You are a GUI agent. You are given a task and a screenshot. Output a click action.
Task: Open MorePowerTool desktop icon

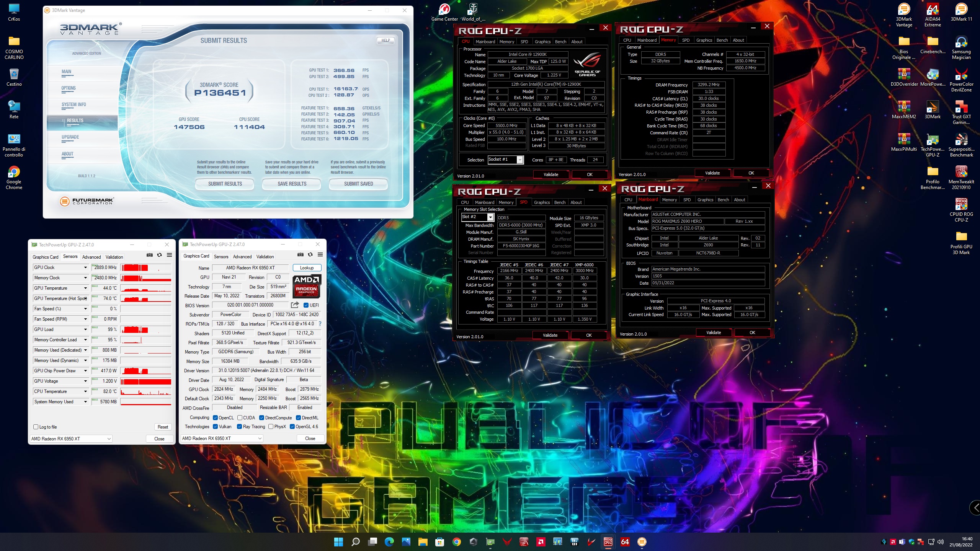(x=933, y=77)
